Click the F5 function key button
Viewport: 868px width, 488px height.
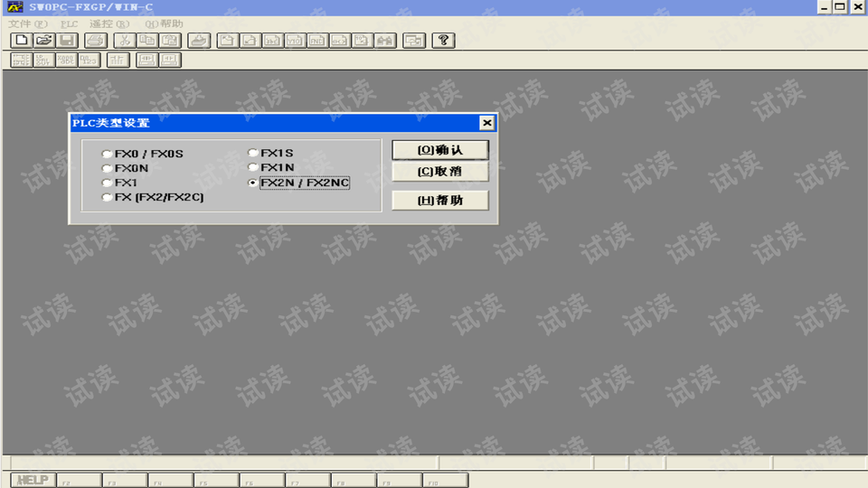pyautogui.click(x=216, y=480)
